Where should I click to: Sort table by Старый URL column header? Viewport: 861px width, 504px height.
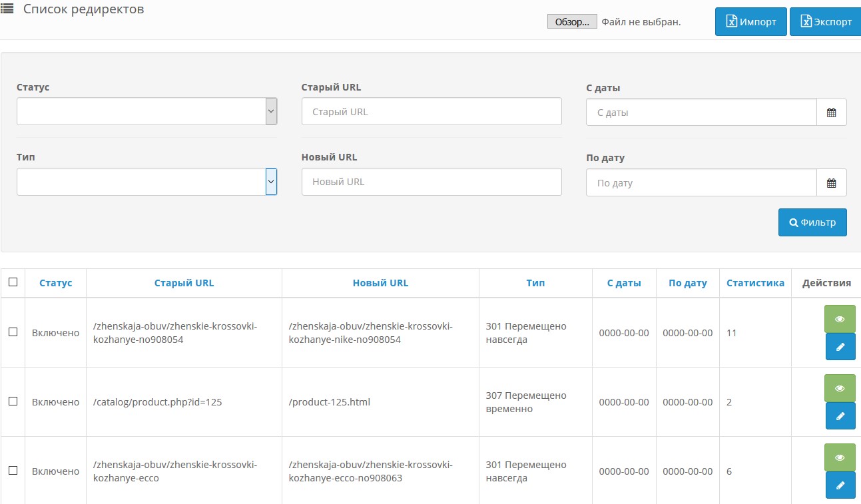point(184,283)
